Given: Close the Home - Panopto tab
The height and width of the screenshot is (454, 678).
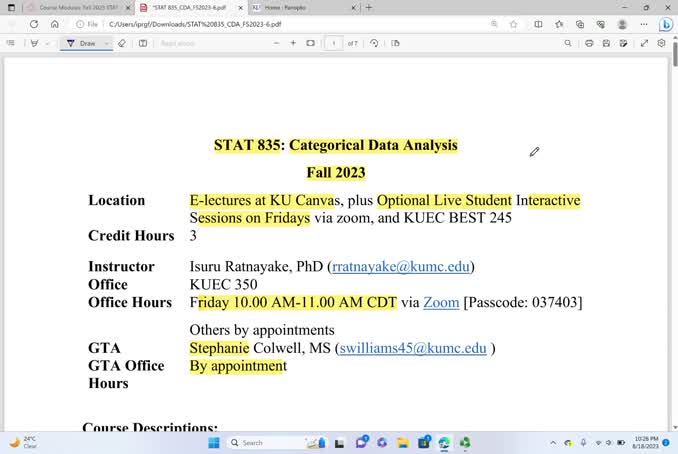Looking at the screenshot, I should pos(354,8).
